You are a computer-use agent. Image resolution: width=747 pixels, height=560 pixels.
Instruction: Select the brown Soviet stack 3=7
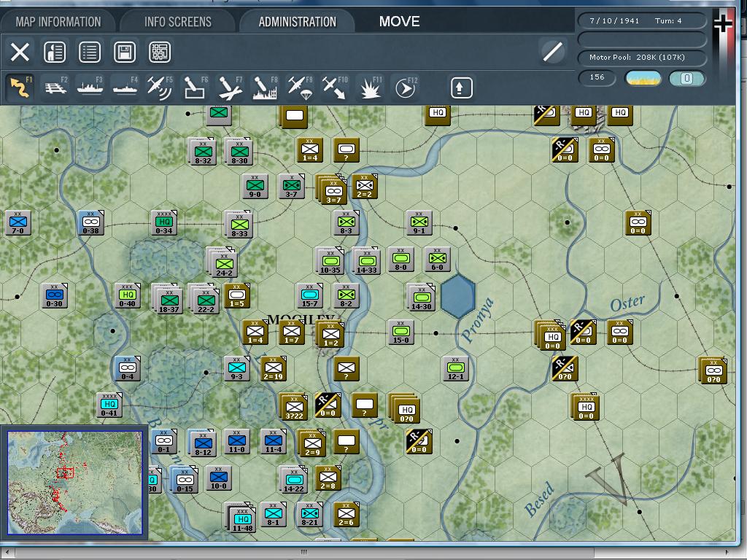tap(332, 190)
